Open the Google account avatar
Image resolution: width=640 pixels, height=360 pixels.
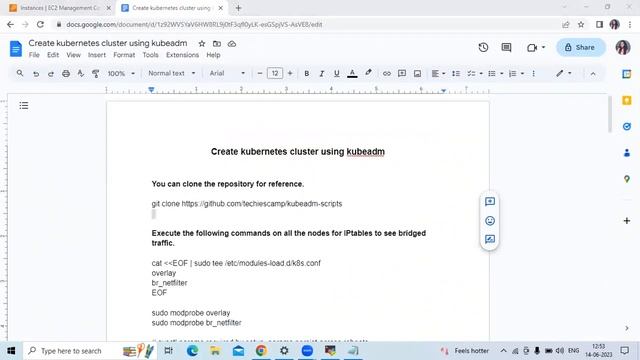623,47
